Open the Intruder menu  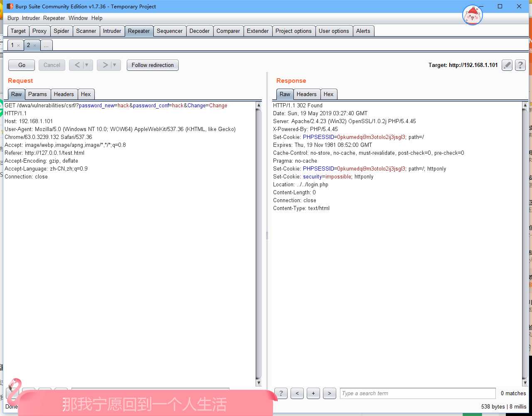tap(31, 18)
